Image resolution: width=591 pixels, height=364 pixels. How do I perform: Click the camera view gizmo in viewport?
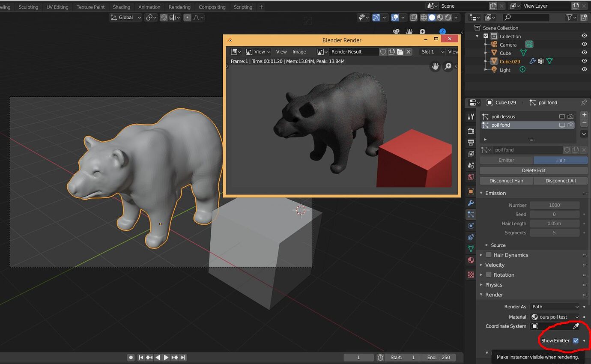pyautogui.click(x=396, y=32)
